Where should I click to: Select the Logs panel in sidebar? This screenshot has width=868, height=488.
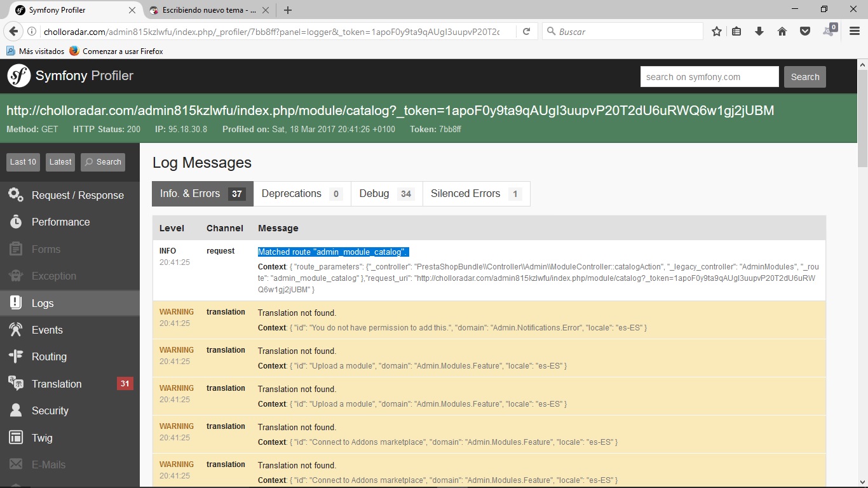tap(70, 303)
